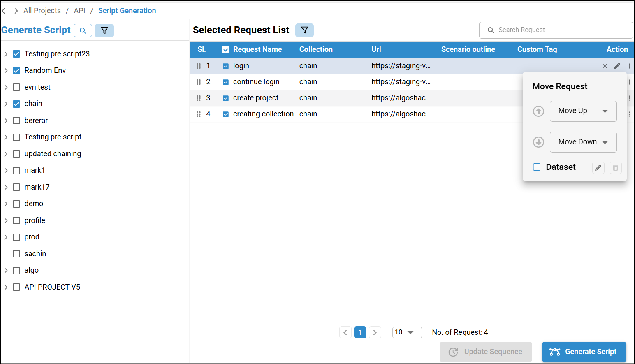
Task: Delete the Dataset with trash icon
Action: 615,167
